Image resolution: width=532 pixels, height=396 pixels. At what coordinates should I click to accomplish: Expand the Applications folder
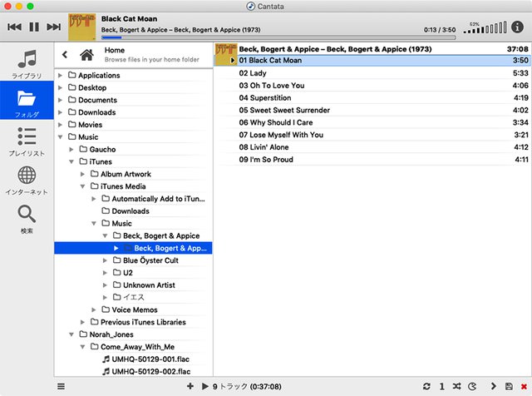(60, 76)
